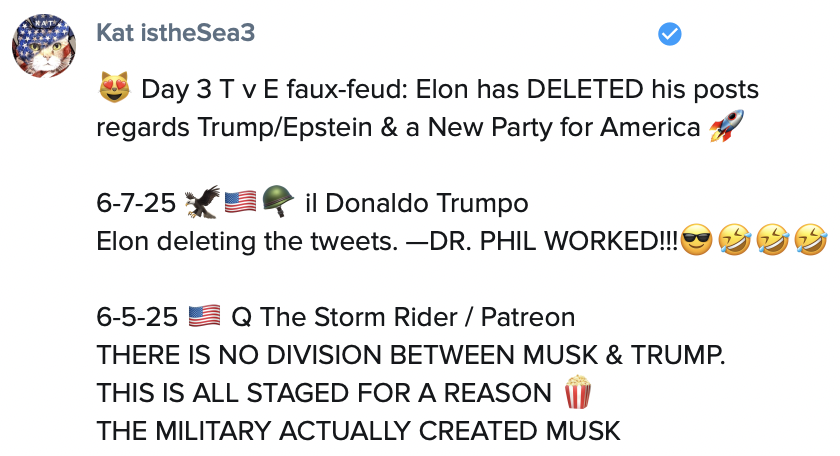Click the popcorn emoji
840x456 pixels.
tap(578, 391)
